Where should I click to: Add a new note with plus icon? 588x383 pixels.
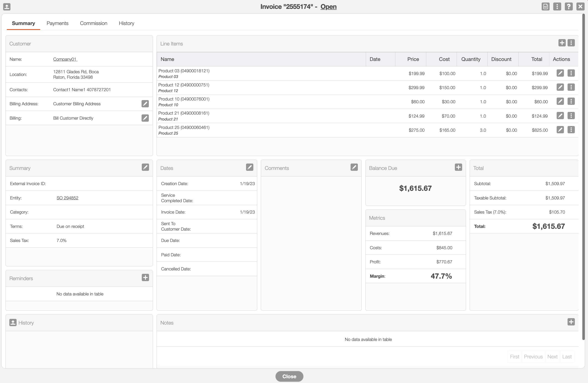point(571,322)
